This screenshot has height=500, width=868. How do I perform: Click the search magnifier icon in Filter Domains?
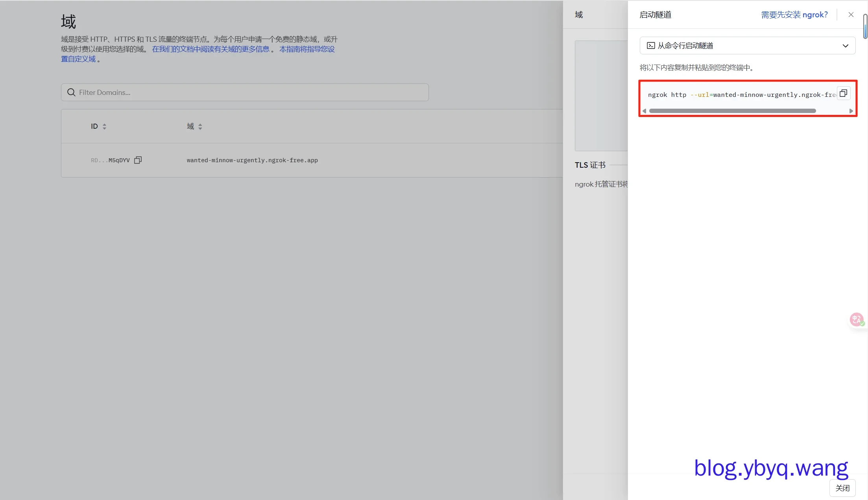click(x=71, y=92)
